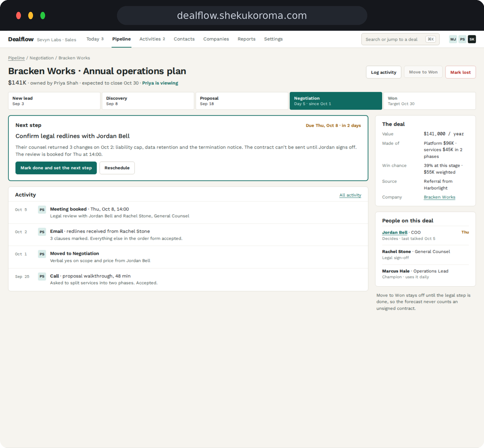Click the PS avatar on the Oct 2 email
The height and width of the screenshot is (448, 484).
point(42,232)
